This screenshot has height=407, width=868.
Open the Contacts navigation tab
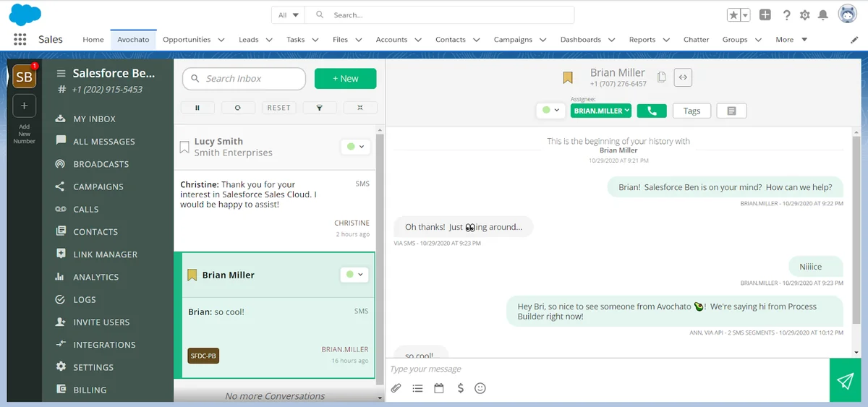click(450, 40)
